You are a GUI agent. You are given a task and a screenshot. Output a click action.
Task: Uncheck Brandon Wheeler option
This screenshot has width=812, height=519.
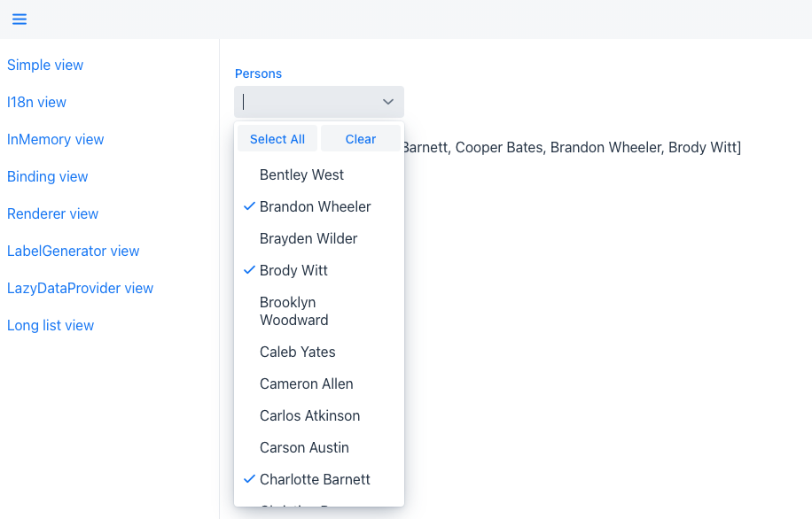point(315,206)
